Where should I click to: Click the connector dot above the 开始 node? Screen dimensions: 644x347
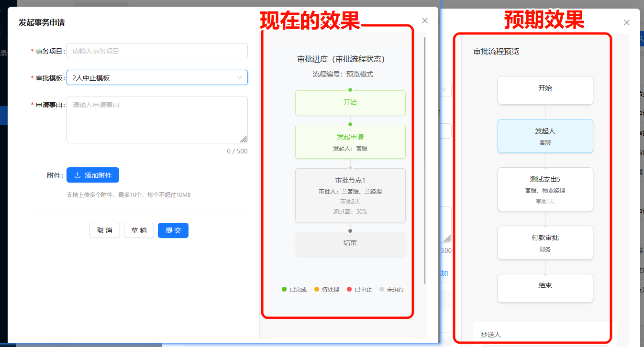pyautogui.click(x=350, y=90)
